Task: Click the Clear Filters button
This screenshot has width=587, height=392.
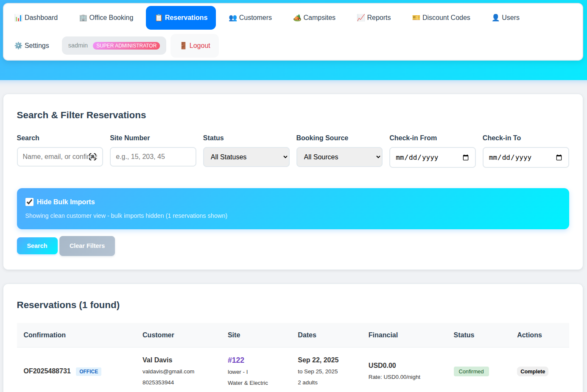Action: click(x=87, y=246)
